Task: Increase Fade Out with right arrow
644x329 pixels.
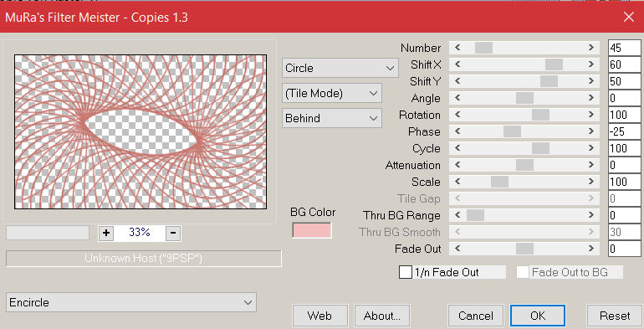Action: point(591,249)
